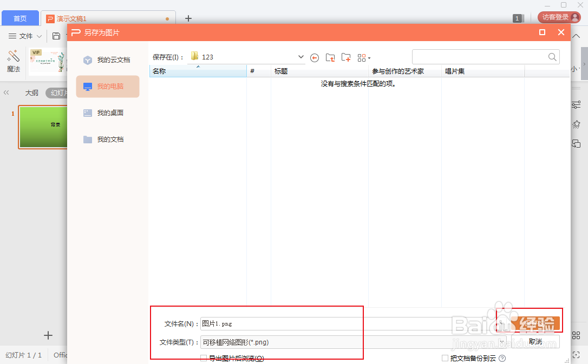The image size is (588, 364).
Task: Click the 取消 (Cancel) button
Action: click(x=535, y=340)
